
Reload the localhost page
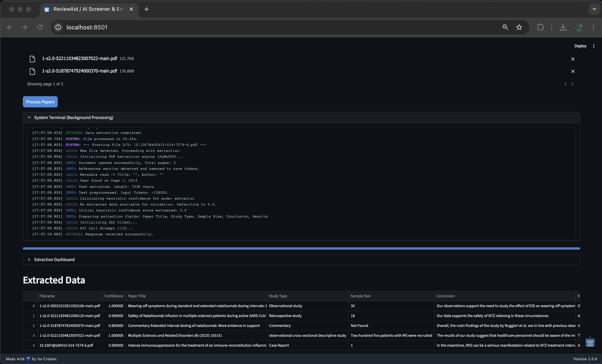[x=40, y=27]
